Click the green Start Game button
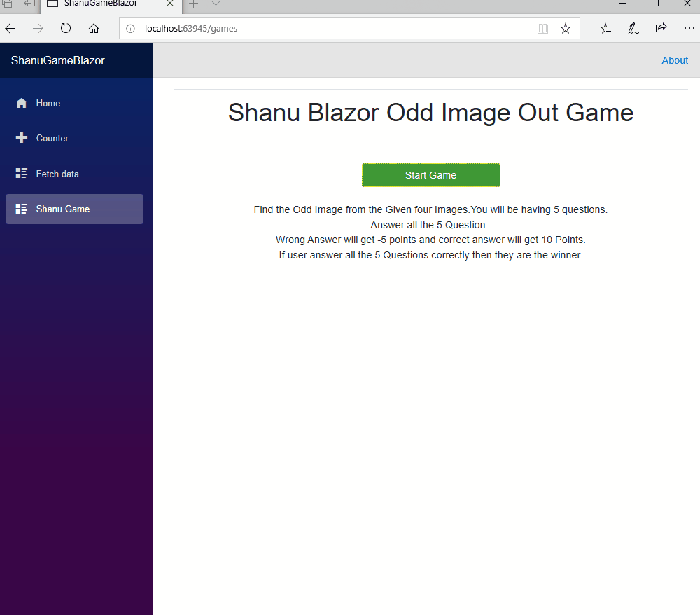The image size is (700, 615). 430,175
